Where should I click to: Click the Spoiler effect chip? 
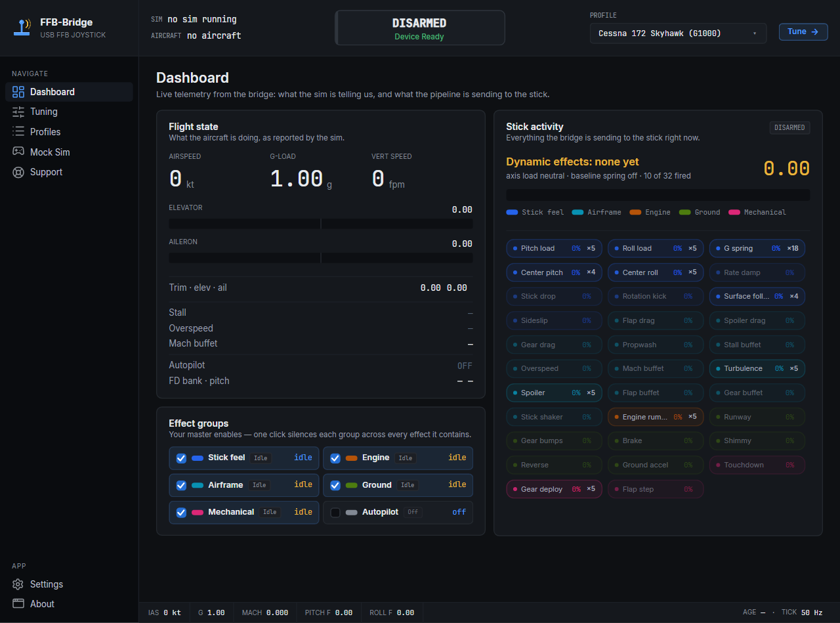(554, 393)
